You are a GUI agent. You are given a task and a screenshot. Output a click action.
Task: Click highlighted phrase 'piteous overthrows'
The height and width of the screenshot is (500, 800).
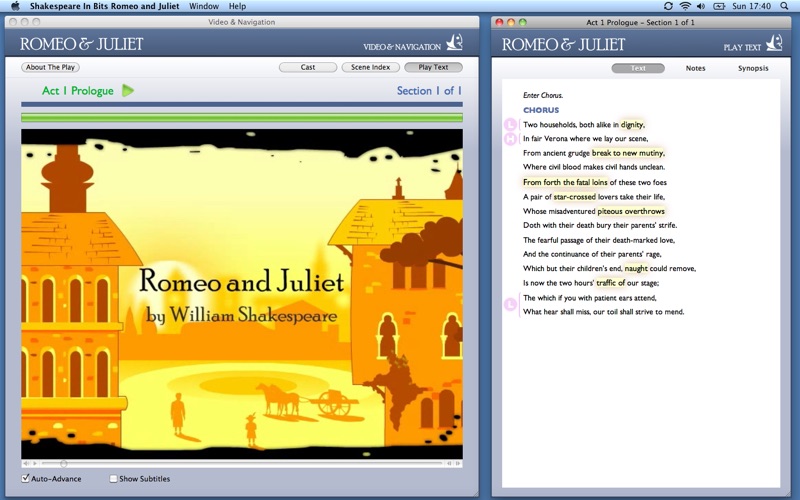click(x=631, y=211)
